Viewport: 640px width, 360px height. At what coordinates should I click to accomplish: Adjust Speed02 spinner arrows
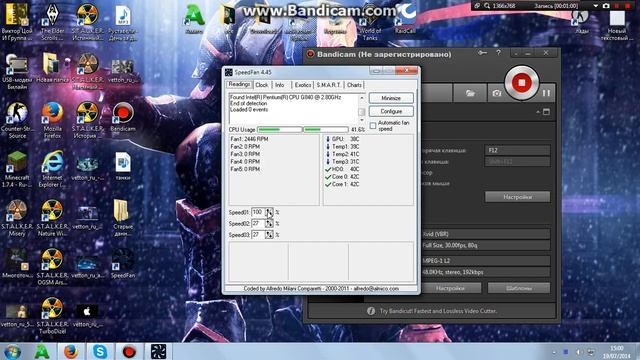coord(269,223)
